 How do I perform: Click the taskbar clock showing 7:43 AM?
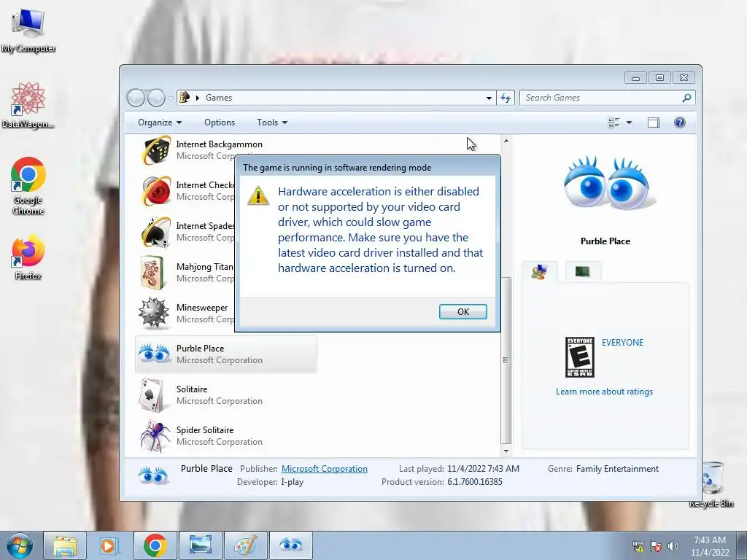coord(710,546)
